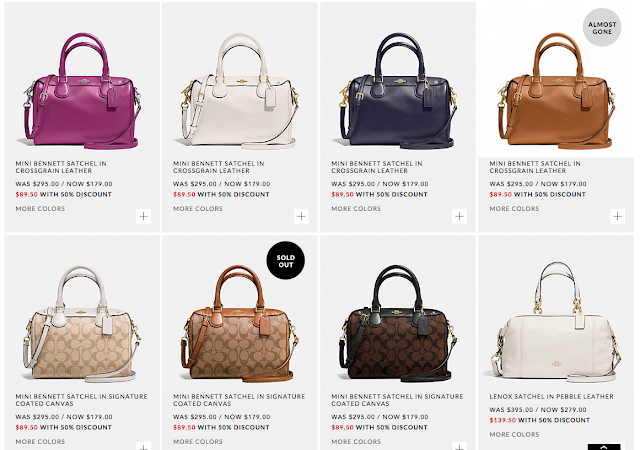Click the plus icon on white crossgrain satchel
The image size is (640, 450).
301,216
